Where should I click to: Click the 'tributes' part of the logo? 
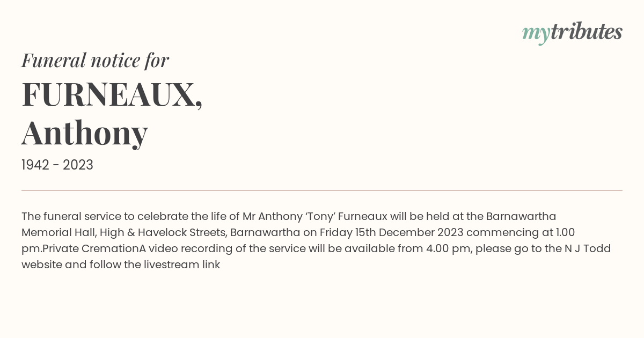coord(587,32)
